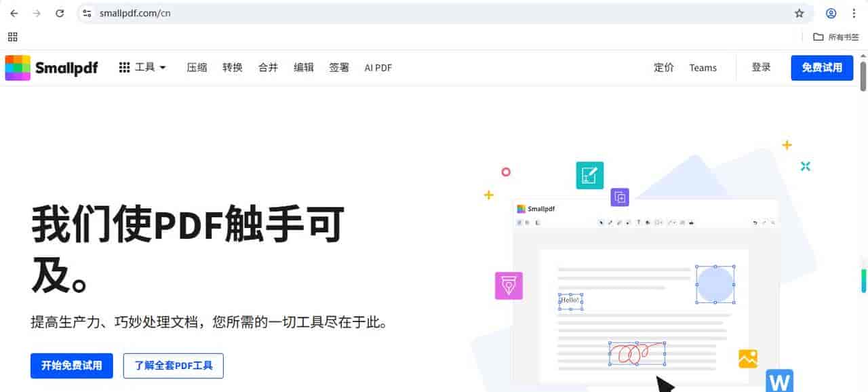Click the browser back arrow
This screenshot has height=392, width=868.
[x=14, y=14]
